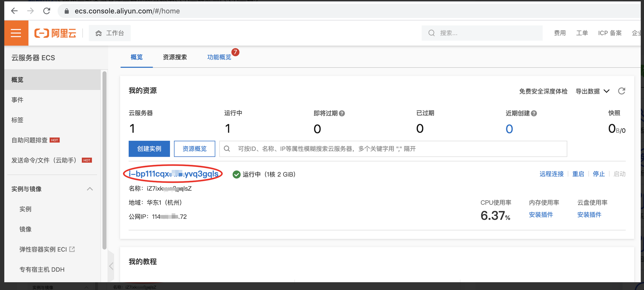
Task: Collapse the 实例与镜像 section
Action: click(90, 189)
